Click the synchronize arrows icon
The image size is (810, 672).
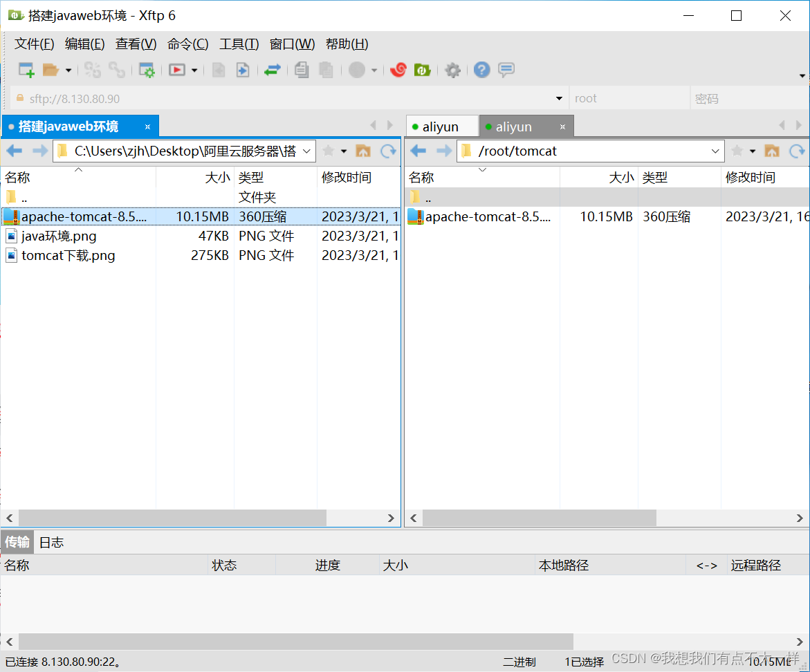273,70
